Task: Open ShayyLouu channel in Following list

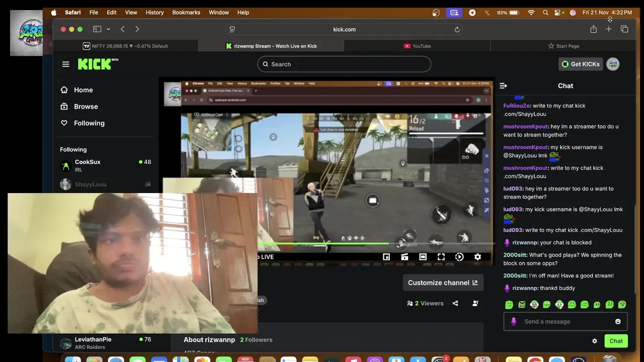Action: click(105, 184)
